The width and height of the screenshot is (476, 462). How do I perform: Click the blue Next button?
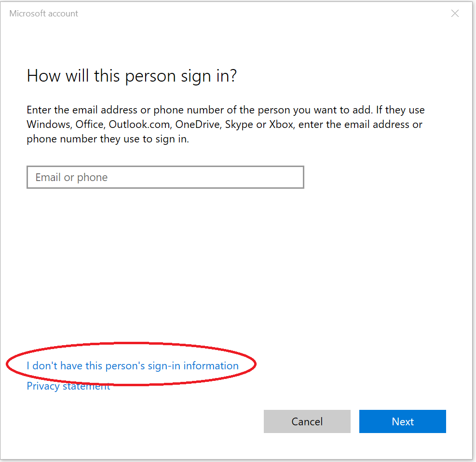coord(402,421)
